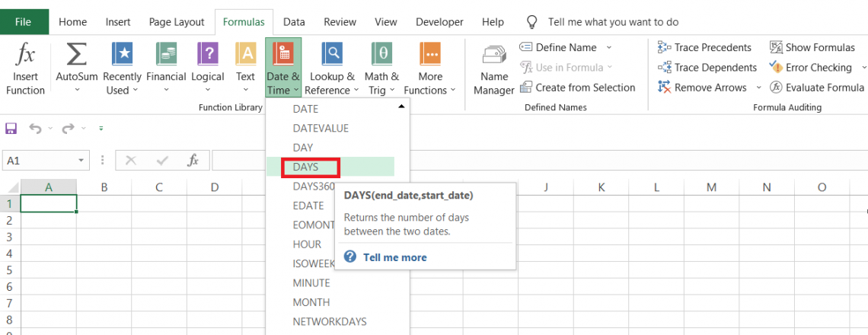Toggle Show Formulas
The width and height of the screenshot is (868, 335).
(x=812, y=47)
